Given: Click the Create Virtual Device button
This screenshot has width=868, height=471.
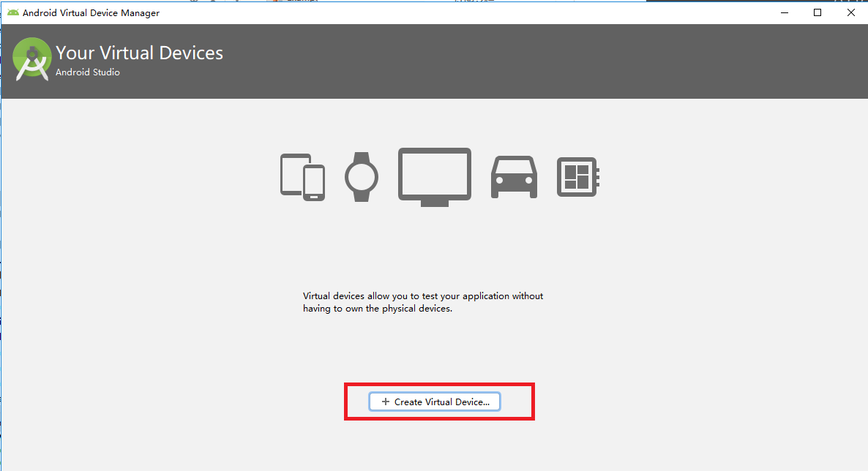Looking at the screenshot, I should (435, 402).
